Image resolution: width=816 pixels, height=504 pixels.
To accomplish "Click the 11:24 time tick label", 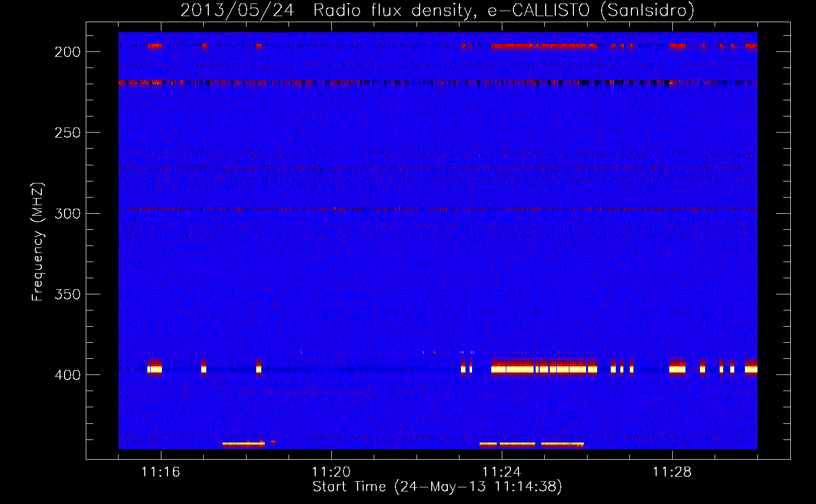I will pos(502,472).
